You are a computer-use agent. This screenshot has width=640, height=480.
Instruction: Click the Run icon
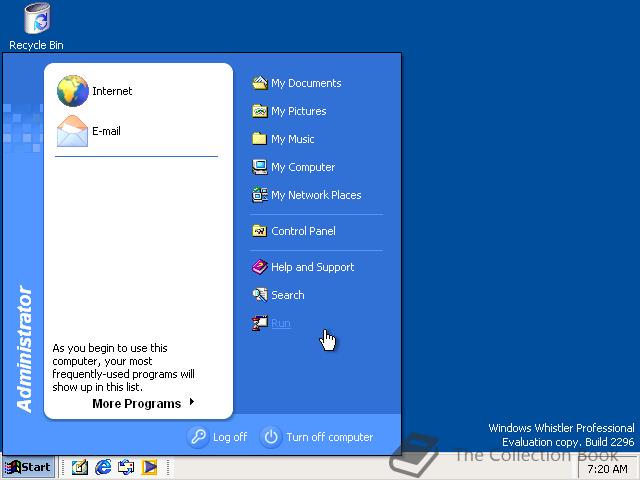pyautogui.click(x=260, y=323)
